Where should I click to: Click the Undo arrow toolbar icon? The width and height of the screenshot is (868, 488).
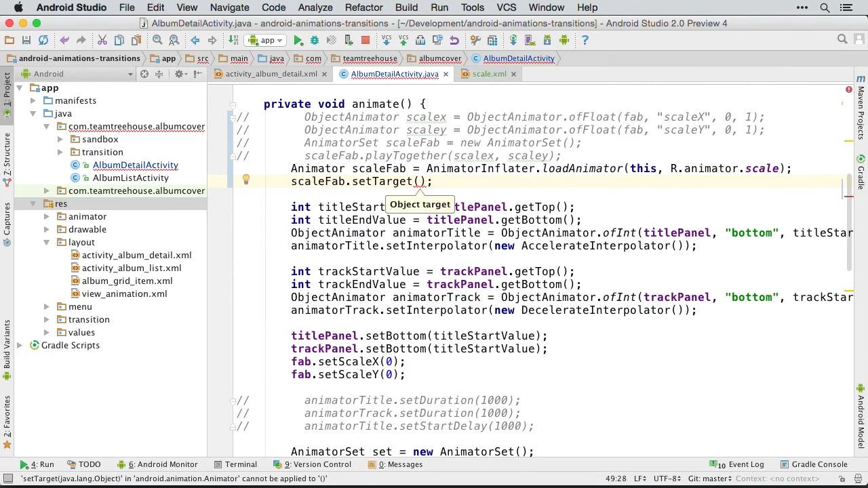click(x=64, y=40)
